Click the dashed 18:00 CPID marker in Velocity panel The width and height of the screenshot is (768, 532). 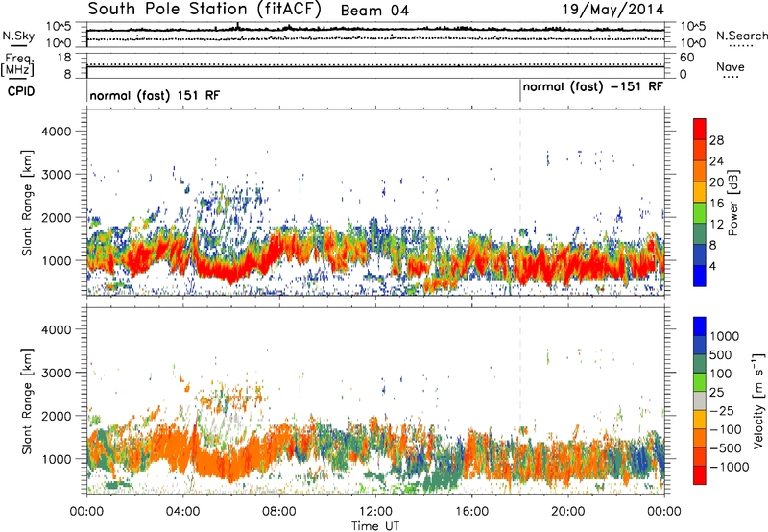[x=519, y=400]
